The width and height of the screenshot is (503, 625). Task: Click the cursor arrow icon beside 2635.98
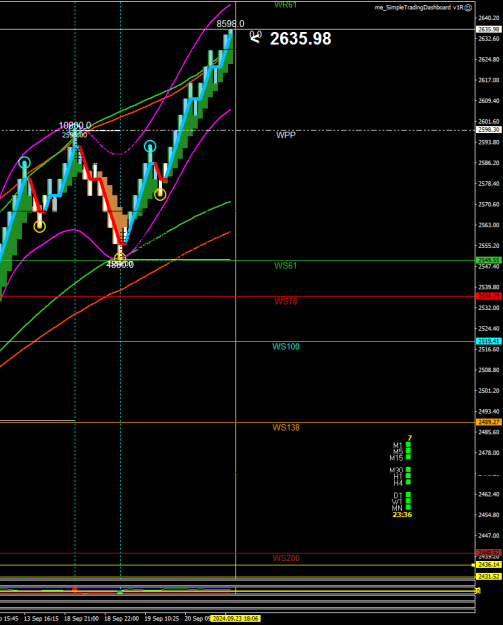pyautogui.click(x=255, y=37)
